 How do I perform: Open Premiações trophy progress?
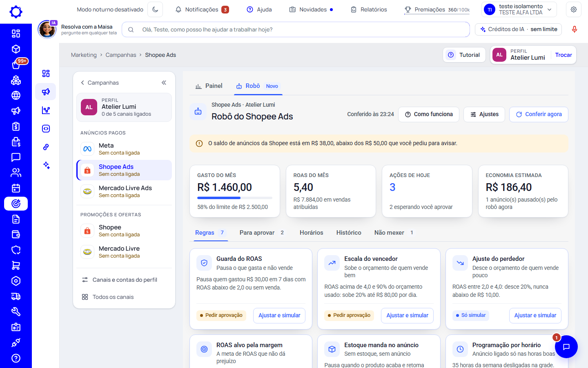point(437,9)
